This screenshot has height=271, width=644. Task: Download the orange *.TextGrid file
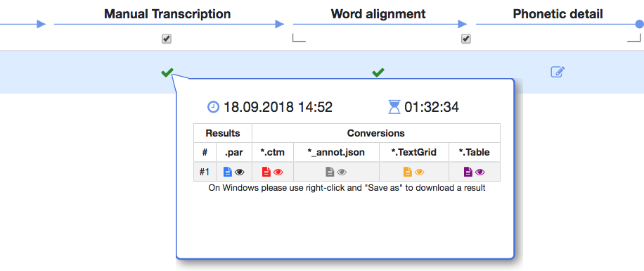coord(408,172)
